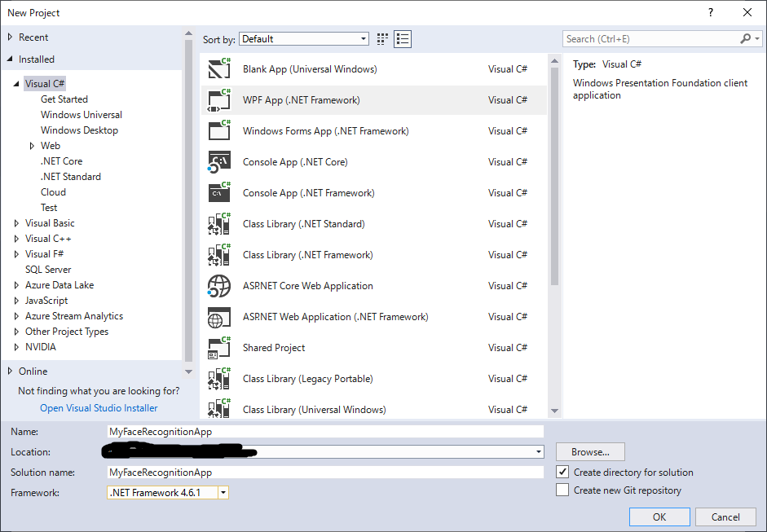Expand the Azure Data Lake node
This screenshot has width=767, height=532.
point(16,285)
